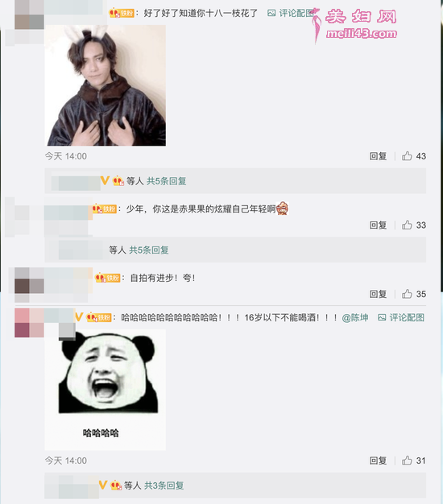Click the grinning emoji after 年轻啊
This screenshot has width=443, height=504.
pos(282,209)
